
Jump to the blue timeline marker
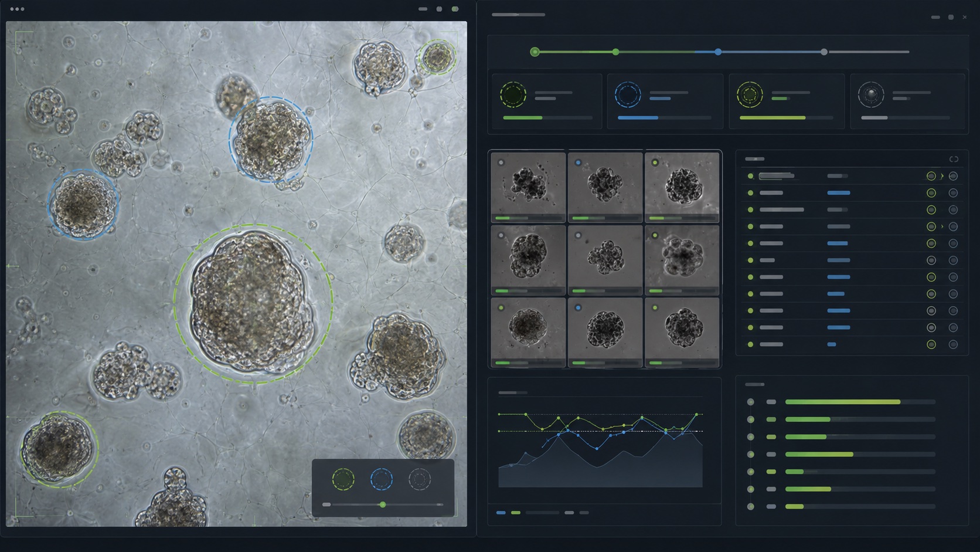point(718,52)
